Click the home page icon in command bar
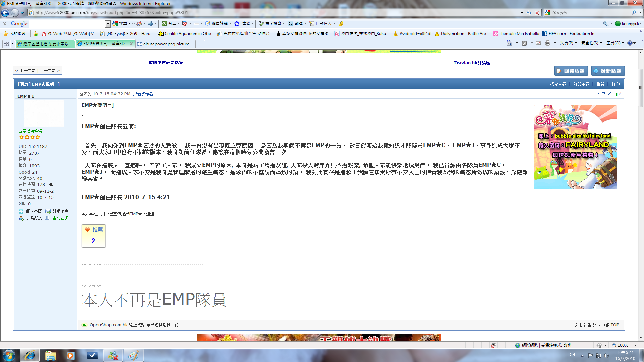Image resolution: width=644 pixels, height=362 pixels. (509, 43)
